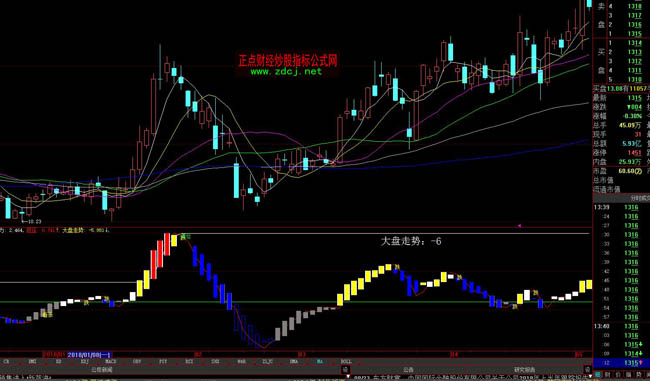Screen dimensions: 650x381
Task: Open the DMA indicator tab
Action: (293, 362)
